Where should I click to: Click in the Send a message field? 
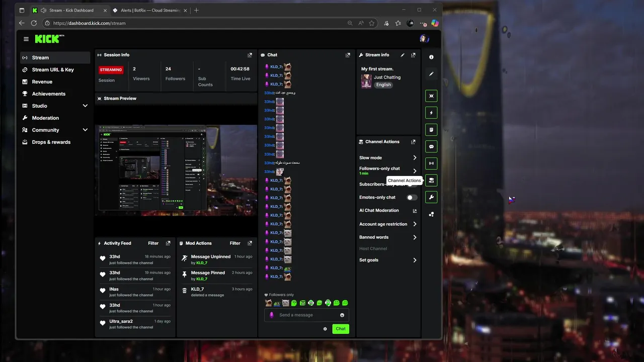tap(307, 315)
